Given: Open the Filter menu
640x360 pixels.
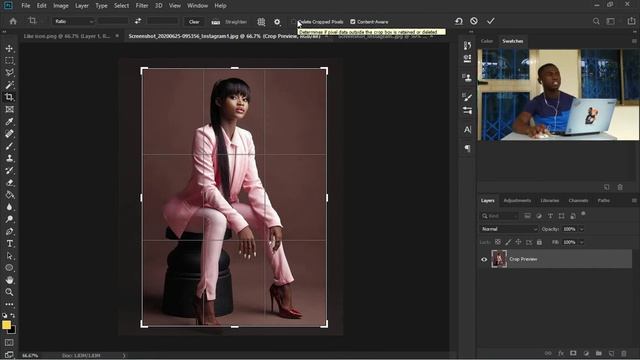Looking at the screenshot, I should (x=142, y=6).
